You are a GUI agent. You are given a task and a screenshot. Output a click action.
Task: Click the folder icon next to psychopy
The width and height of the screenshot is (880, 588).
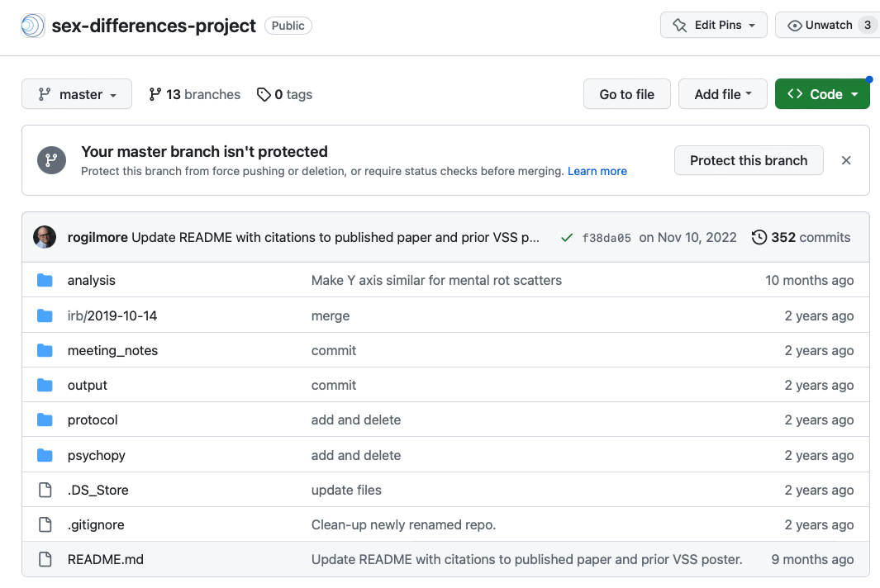(45, 455)
